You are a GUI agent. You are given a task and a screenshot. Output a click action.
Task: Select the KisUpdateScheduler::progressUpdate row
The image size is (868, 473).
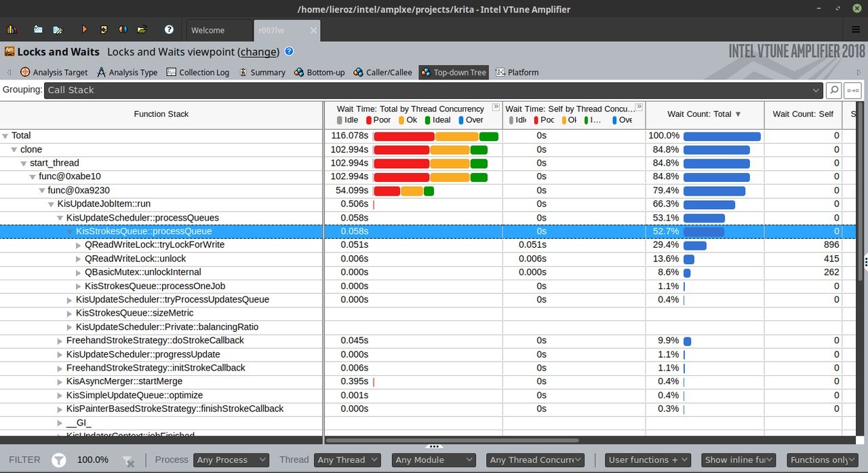tap(427, 354)
